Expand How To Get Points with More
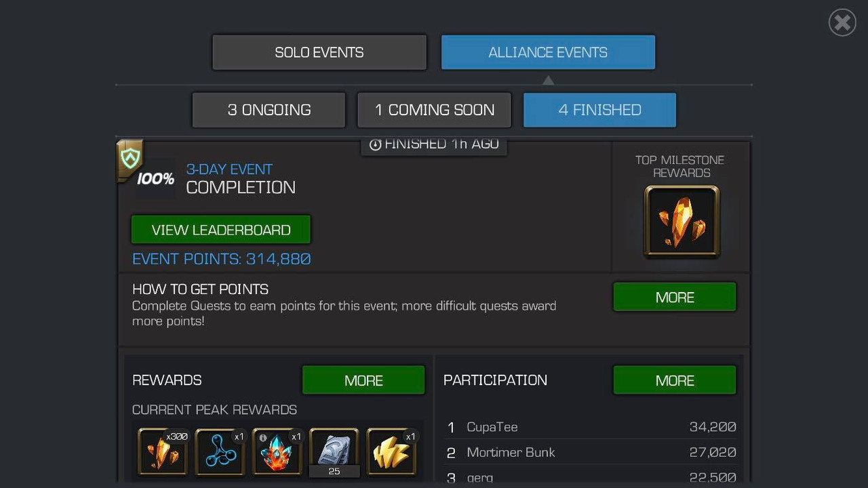Screen dimensions: 868x488 pos(675,297)
